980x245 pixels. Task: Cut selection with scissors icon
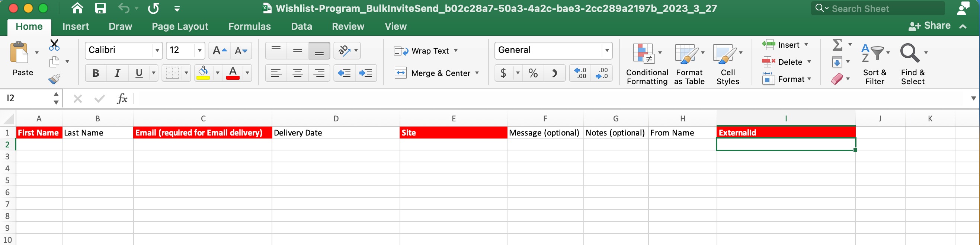pyautogui.click(x=54, y=45)
